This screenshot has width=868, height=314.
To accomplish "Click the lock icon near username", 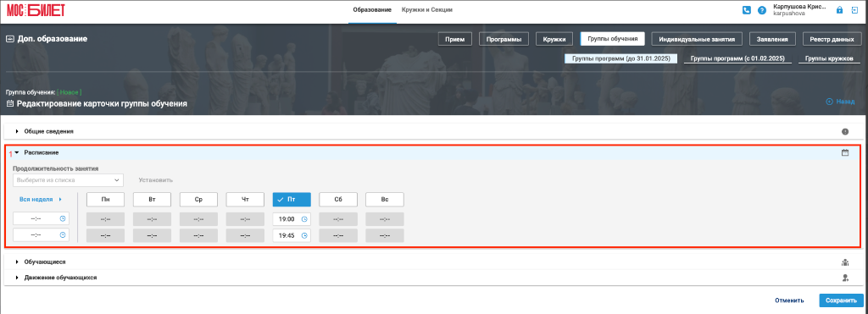I will point(839,10).
